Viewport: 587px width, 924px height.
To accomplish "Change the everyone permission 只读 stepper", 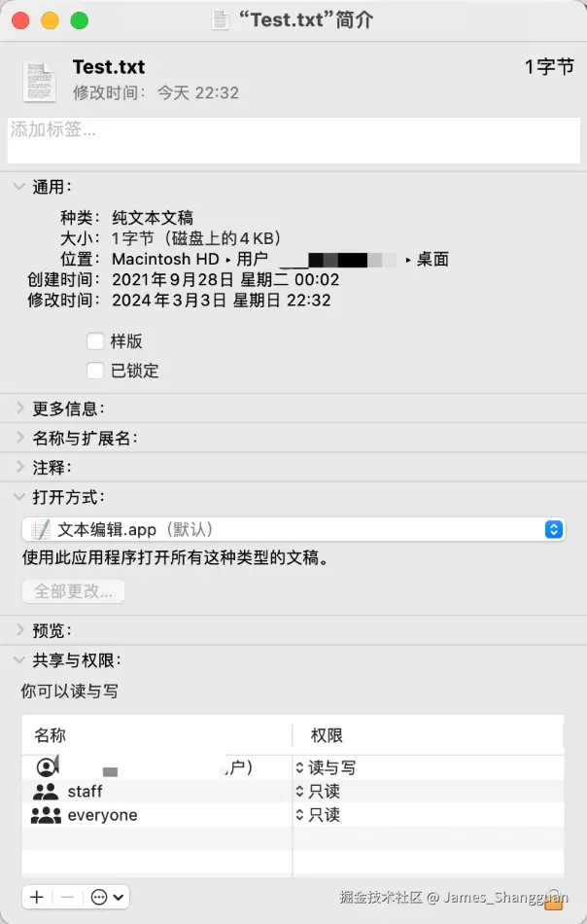I will tap(299, 815).
